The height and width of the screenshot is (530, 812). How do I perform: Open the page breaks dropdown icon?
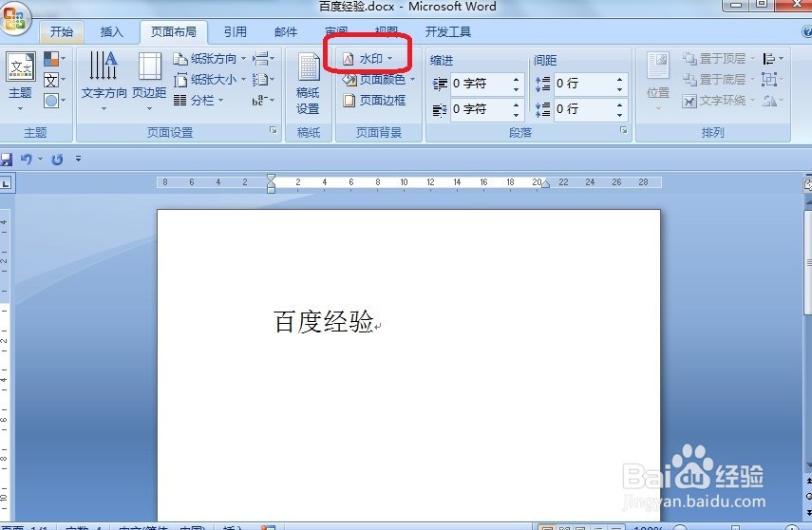[263, 59]
